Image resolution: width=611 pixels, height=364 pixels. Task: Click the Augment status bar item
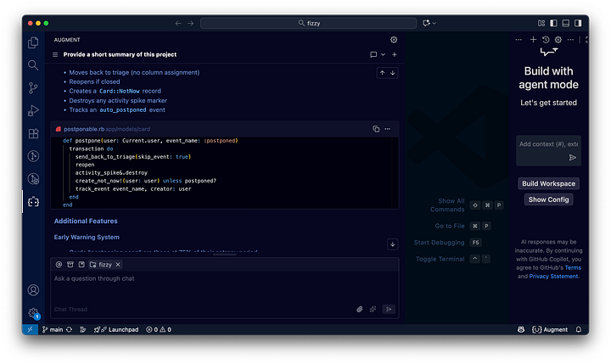550,330
